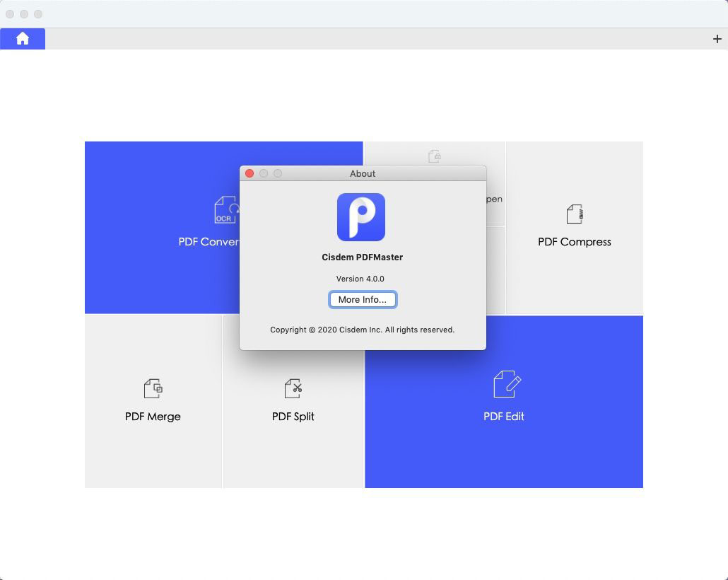
Task: Click the PDF Merge icon
Action: [153, 388]
